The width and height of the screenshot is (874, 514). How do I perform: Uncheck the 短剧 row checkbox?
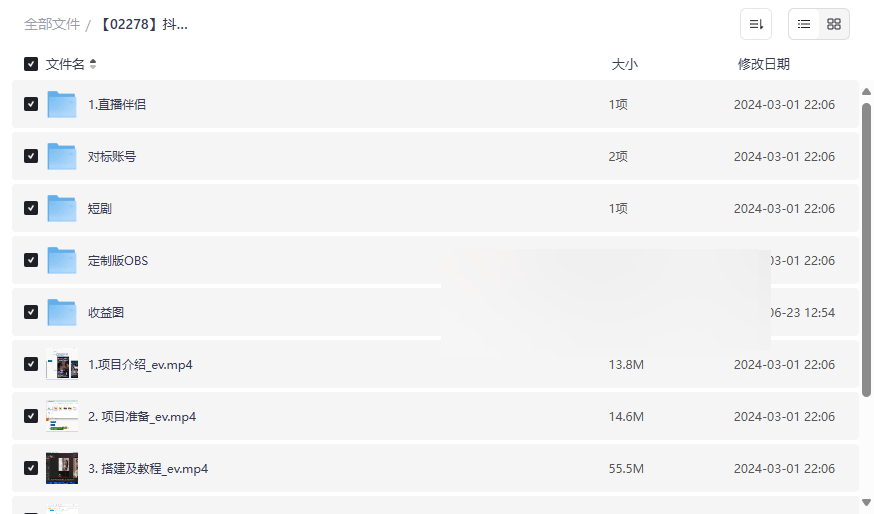tap(31, 208)
